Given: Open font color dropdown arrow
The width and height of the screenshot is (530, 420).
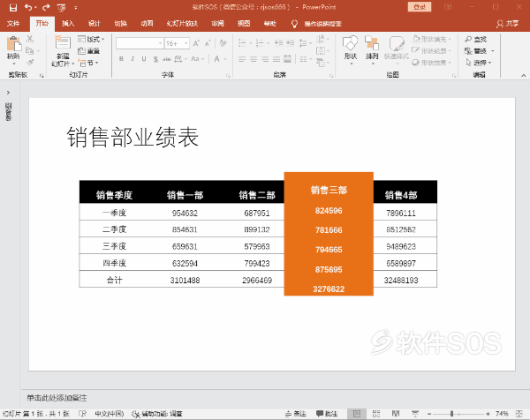Looking at the screenshot, I should [x=225, y=59].
